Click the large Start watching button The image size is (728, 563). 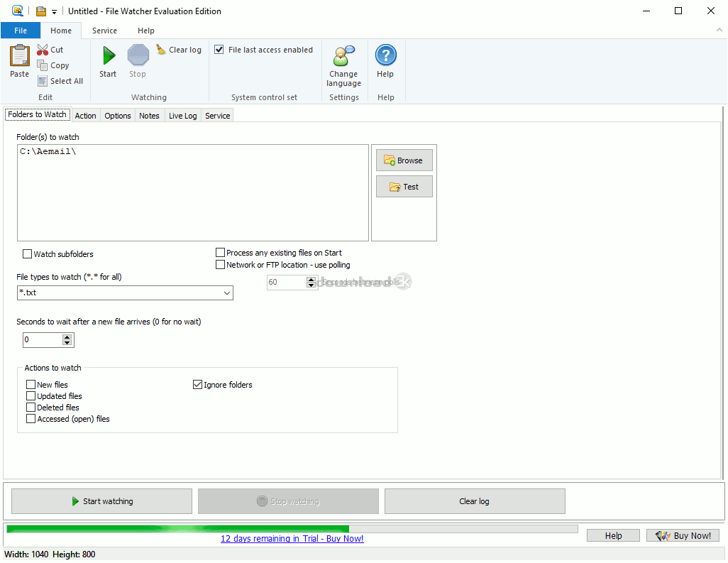click(101, 501)
